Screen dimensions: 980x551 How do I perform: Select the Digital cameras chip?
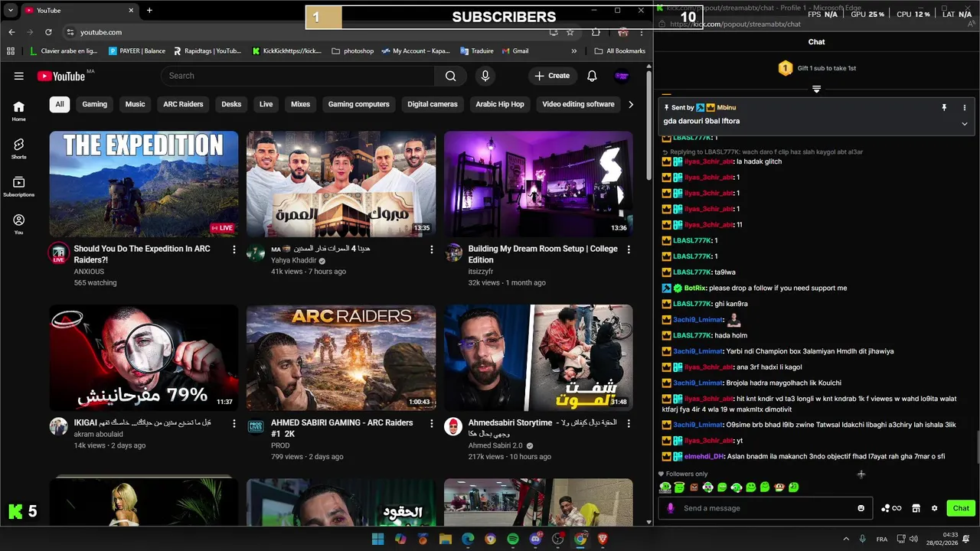click(x=433, y=104)
